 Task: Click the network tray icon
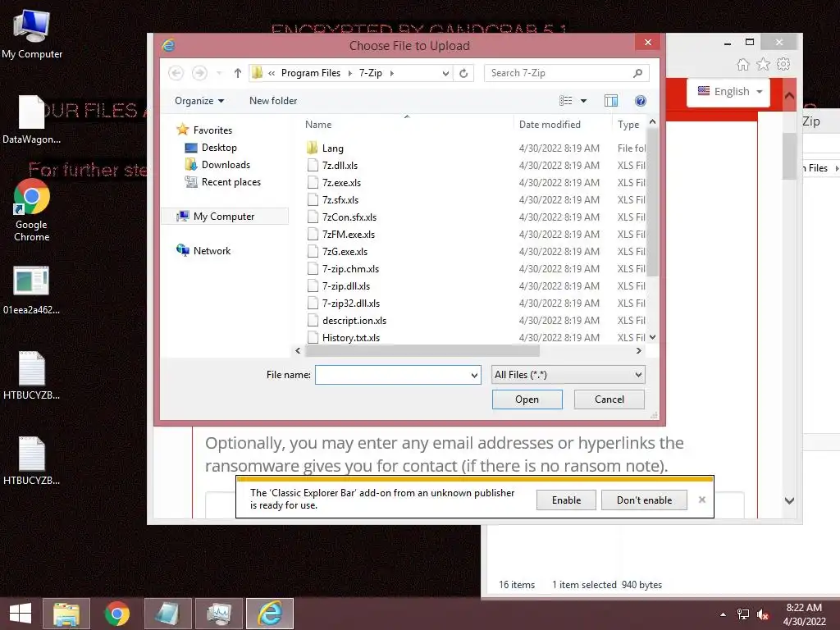[742, 614]
